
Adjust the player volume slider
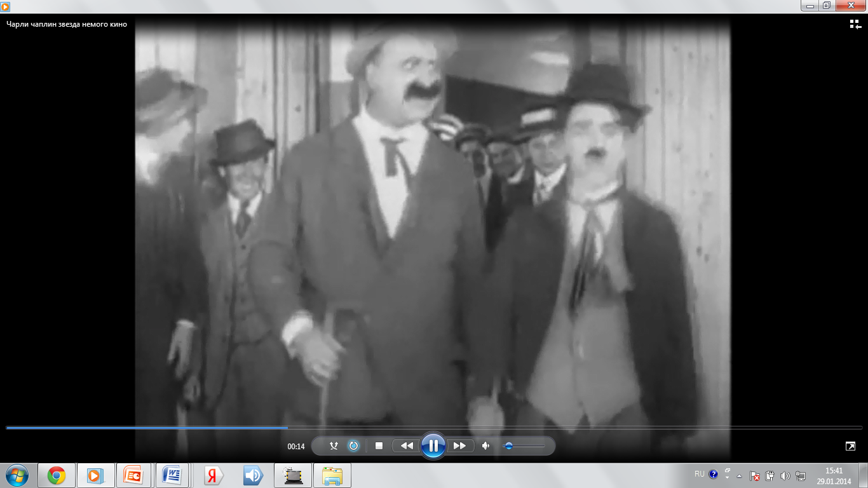[x=524, y=446]
